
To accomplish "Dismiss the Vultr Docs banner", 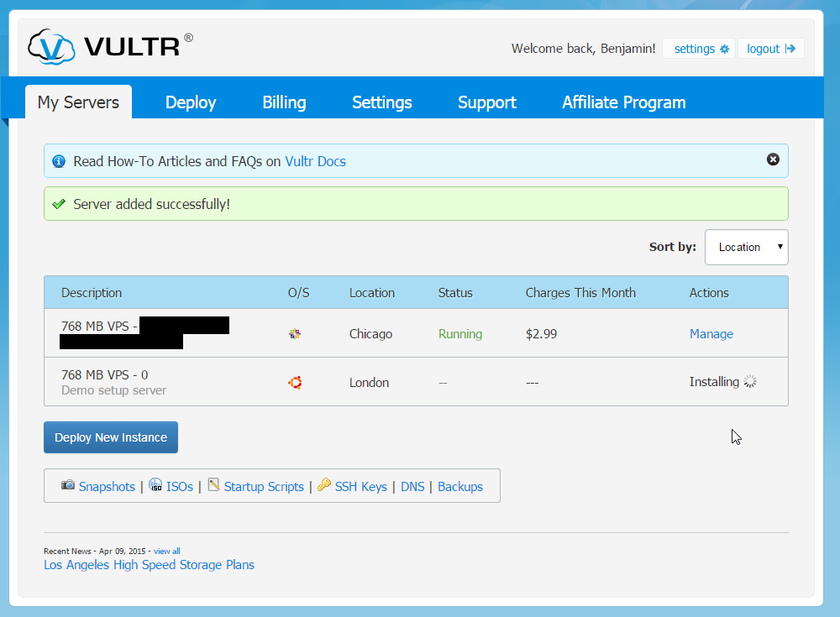I will (x=773, y=159).
